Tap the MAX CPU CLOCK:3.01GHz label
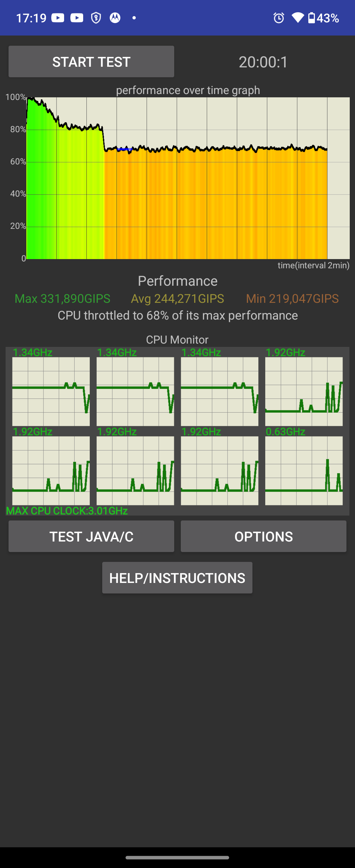 pos(67,511)
